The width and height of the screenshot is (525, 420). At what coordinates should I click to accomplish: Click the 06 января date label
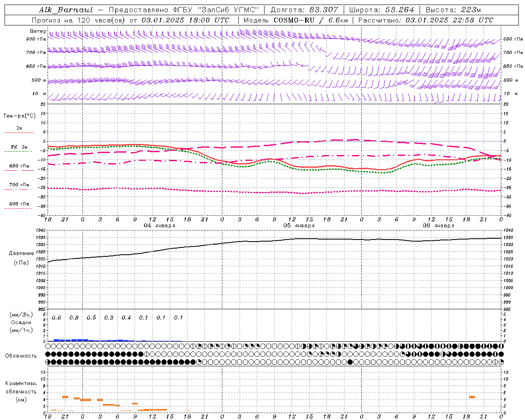point(438,226)
